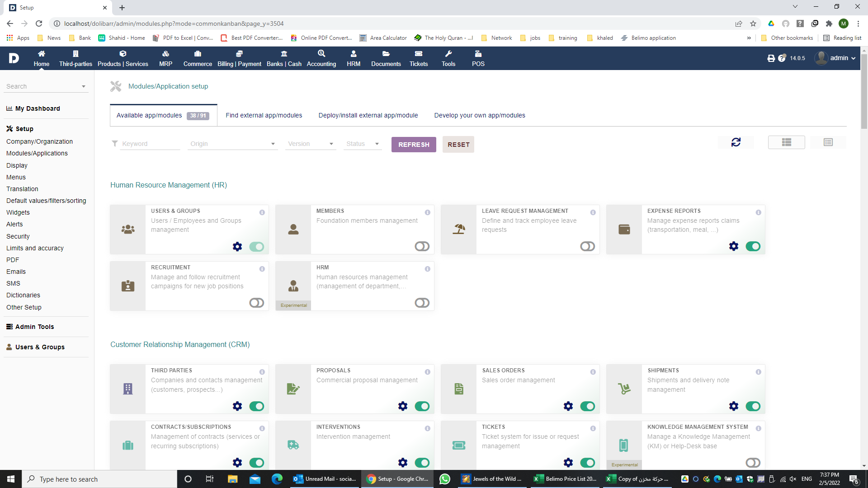Click the Keyword filter input field
The height and width of the screenshot is (488, 868).
149,144
